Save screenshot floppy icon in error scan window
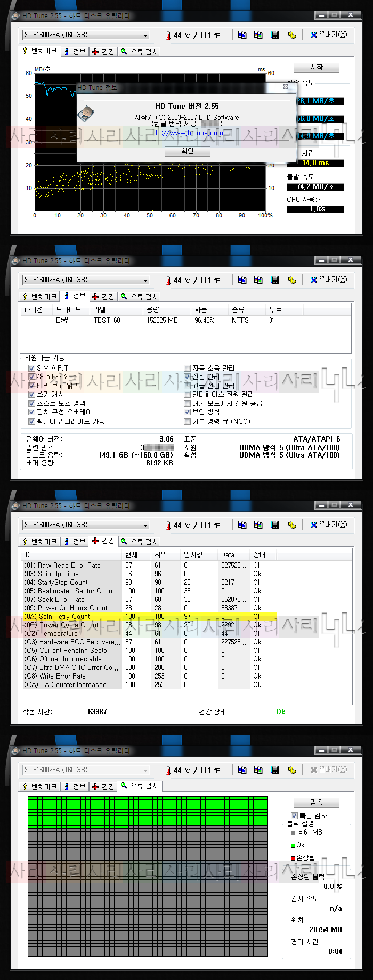 tap(275, 770)
